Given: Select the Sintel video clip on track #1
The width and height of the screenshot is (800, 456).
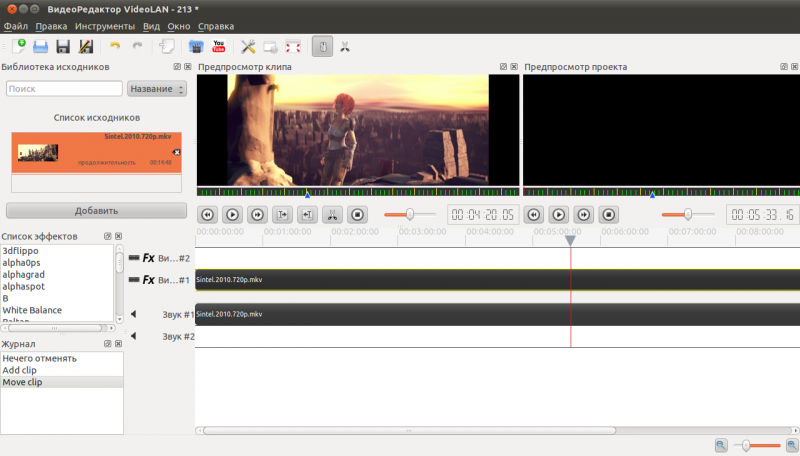Looking at the screenshot, I should (497, 280).
